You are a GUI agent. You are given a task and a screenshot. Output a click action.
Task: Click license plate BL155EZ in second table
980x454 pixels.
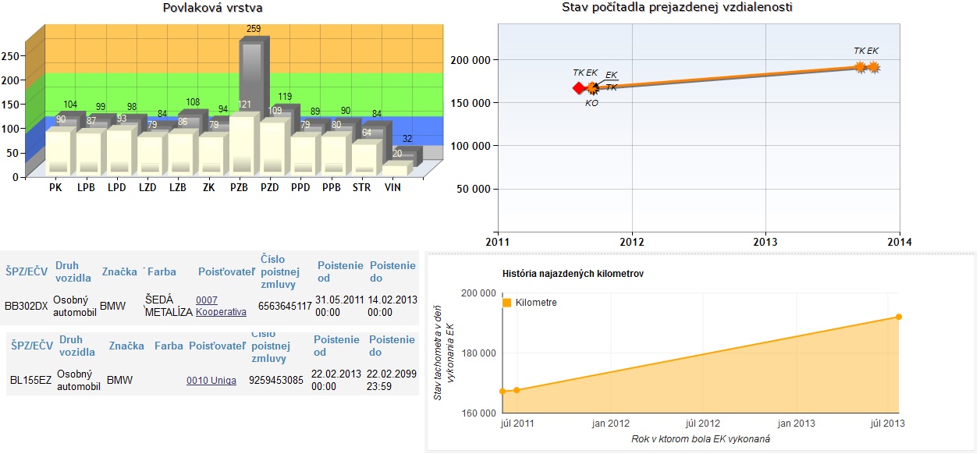click(30, 381)
